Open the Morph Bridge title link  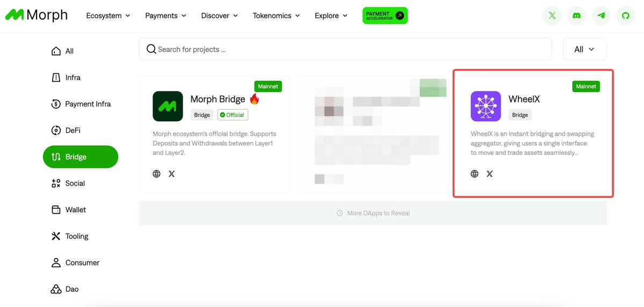[218, 99]
